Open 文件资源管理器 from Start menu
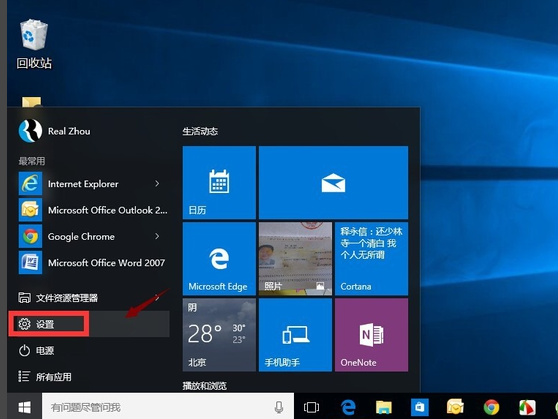This screenshot has width=558, height=419. (89, 298)
